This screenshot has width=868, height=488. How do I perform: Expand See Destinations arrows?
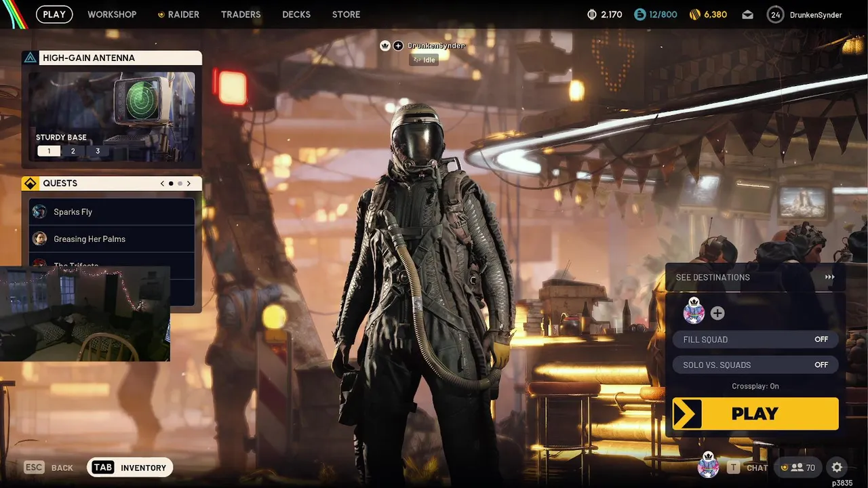coord(829,277)
